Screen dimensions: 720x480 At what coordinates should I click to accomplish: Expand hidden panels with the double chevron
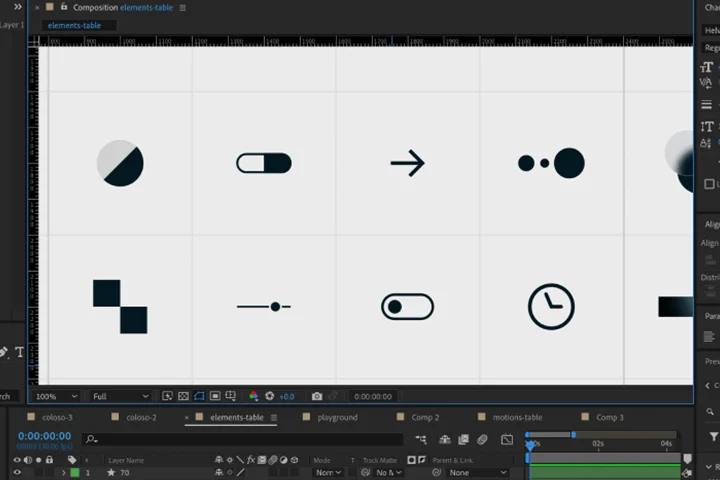click(17, 7)
